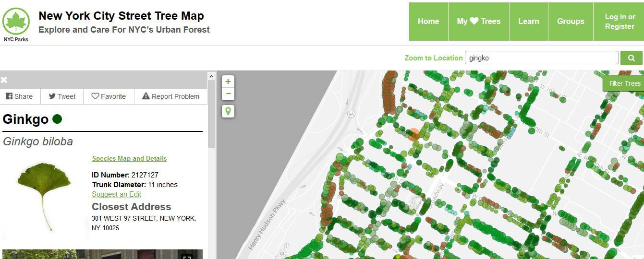
Task: Focus the Zoom to Location search field
Action: (x=542, y=58)
